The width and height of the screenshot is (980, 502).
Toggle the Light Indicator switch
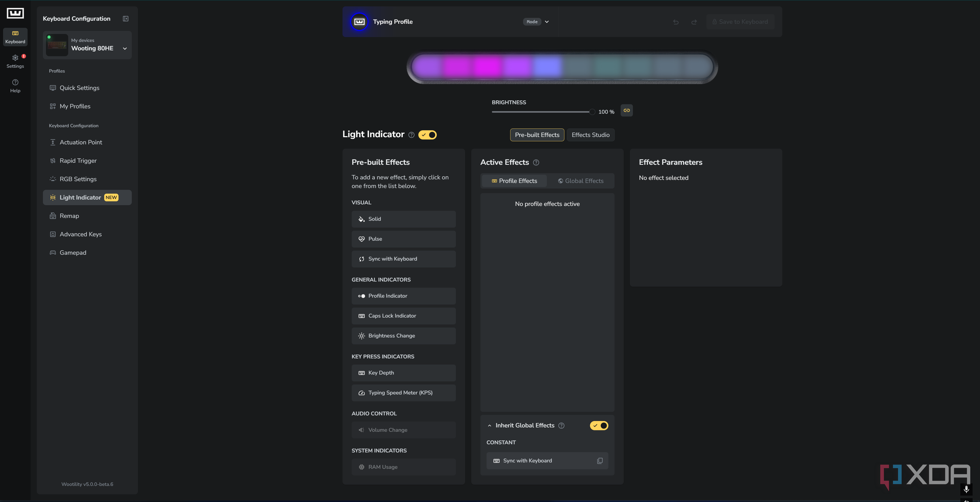(428, 135)
